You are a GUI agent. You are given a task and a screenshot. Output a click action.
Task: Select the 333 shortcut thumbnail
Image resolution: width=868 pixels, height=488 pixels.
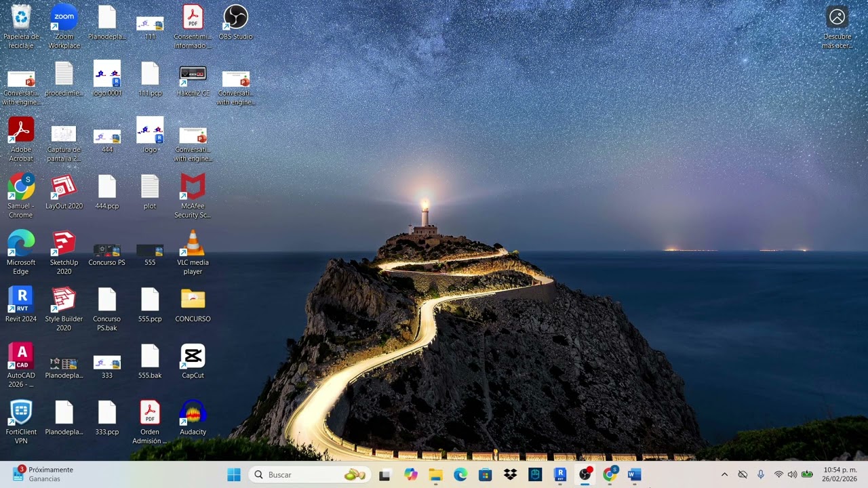[106, 367]
